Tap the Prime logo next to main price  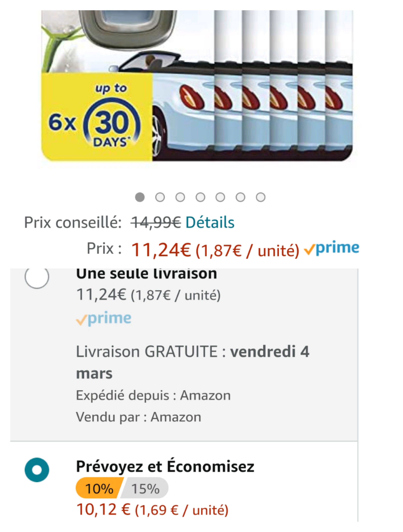332,248
